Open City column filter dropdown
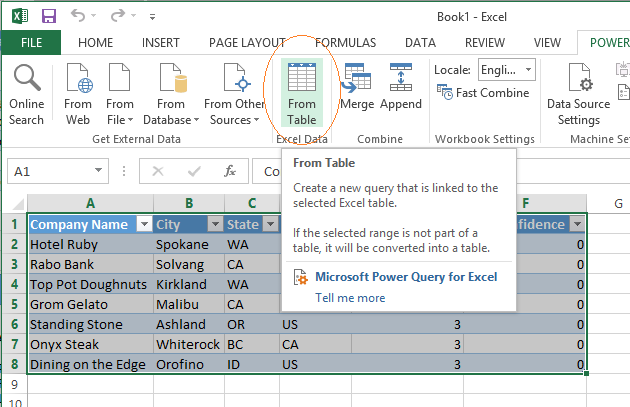Screen dimensions: 630x407 (215, 224)
